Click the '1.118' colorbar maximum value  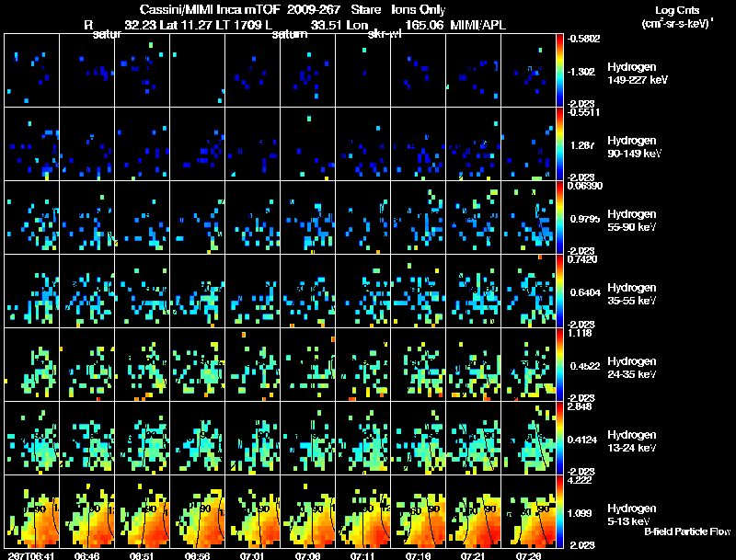pos(580,333)
